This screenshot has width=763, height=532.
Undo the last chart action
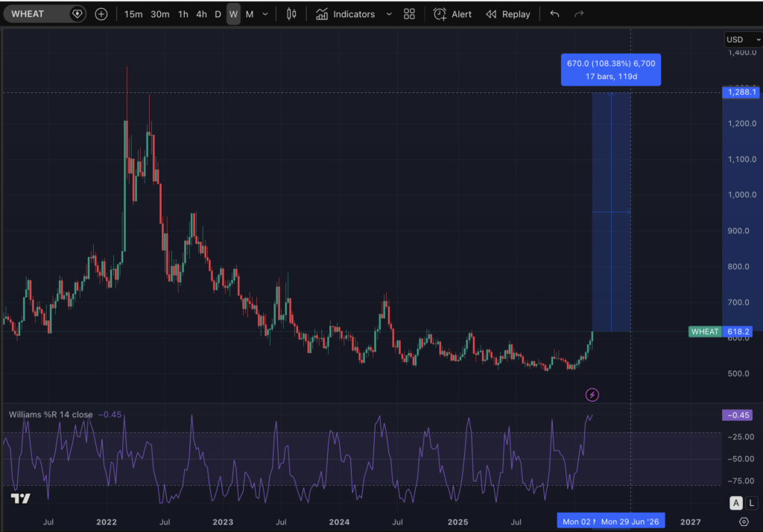[x=554, y=14]
